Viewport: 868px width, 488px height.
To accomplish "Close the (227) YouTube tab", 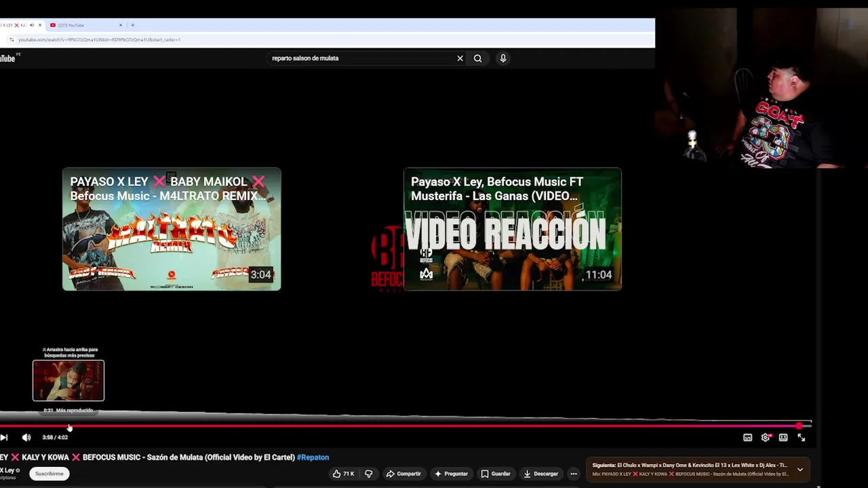I will [121, 25].
